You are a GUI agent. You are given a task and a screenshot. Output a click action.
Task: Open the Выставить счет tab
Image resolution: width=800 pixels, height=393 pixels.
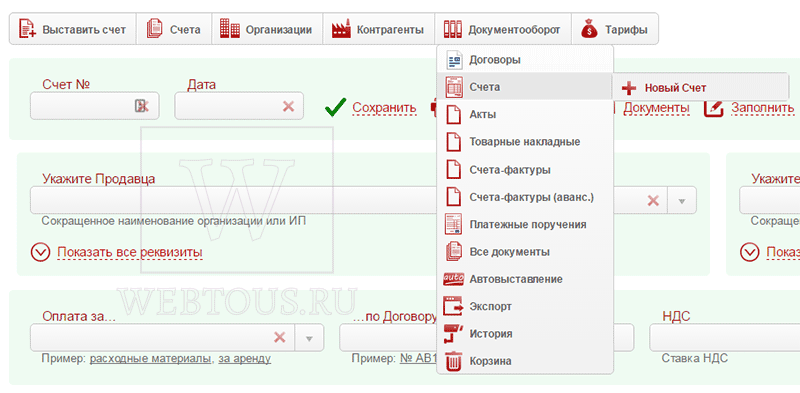(72, 29)
